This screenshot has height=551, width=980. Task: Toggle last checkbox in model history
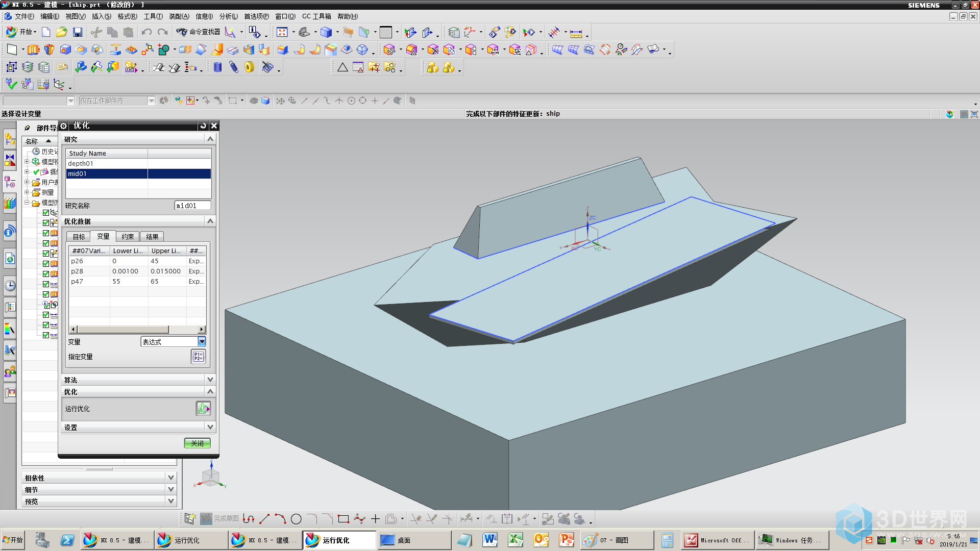click(46, 335)
